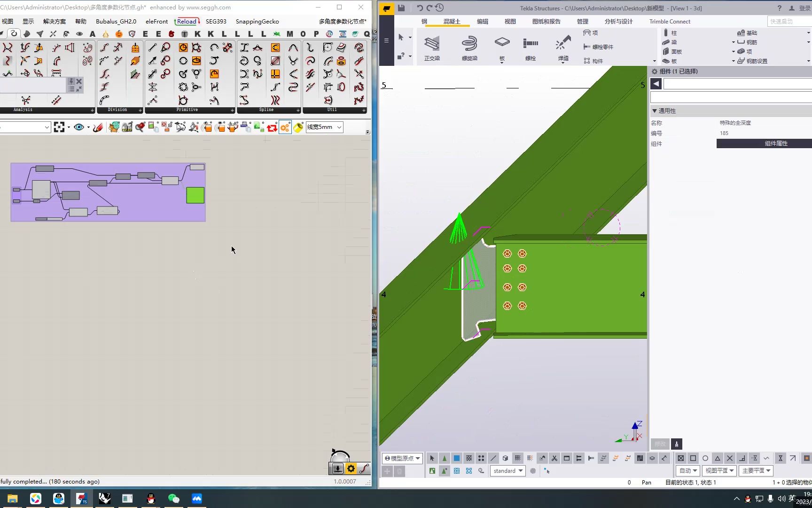The width and height of the screenshot is (812, 508).
Task: Toggle the blue square selection switch
Action: click(x=456, y=458)
